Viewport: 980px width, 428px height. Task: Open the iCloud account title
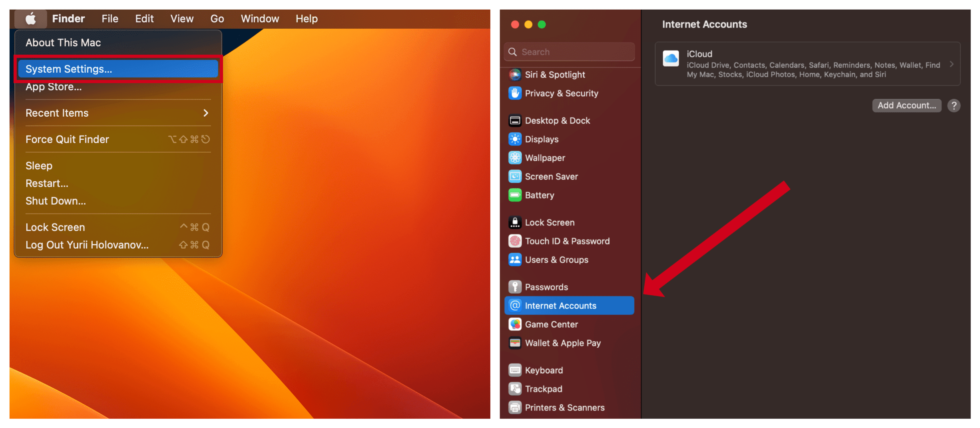(x=699, y=54)
